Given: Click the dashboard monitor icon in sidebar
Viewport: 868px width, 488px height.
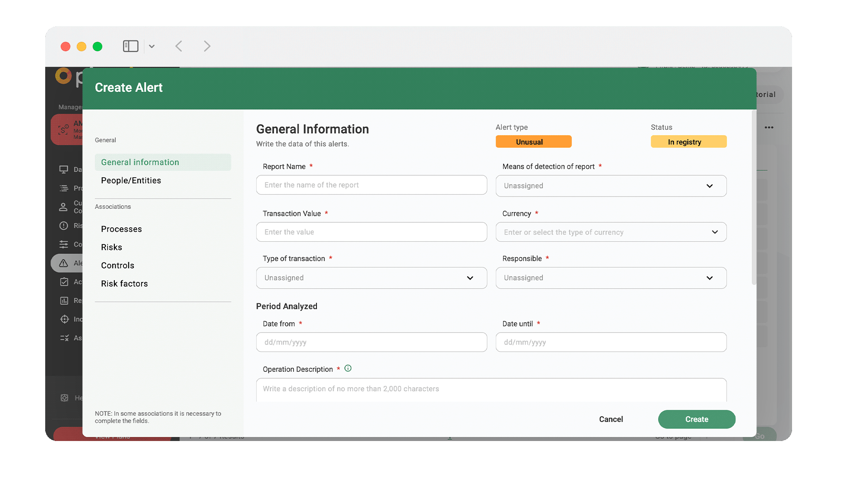Looking at the screenshot, I should (64, 169).
